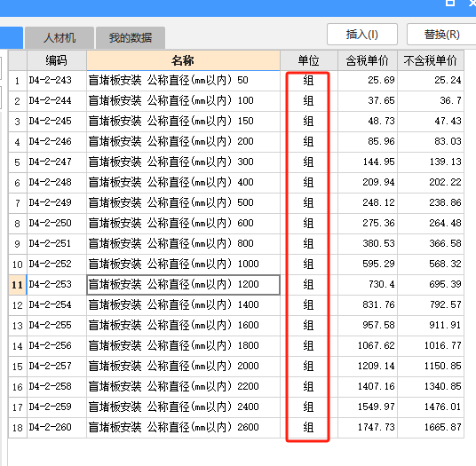476x466 pixels.
Task: Select code cell D4-2-253
Action: (x=57, y=285)
